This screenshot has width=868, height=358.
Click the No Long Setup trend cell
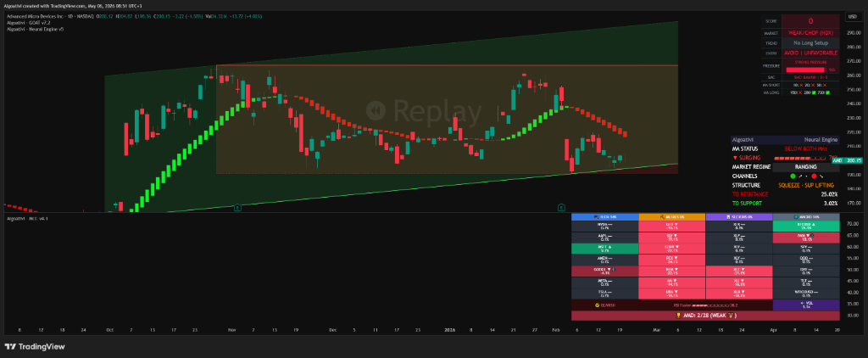coord(810,42)
